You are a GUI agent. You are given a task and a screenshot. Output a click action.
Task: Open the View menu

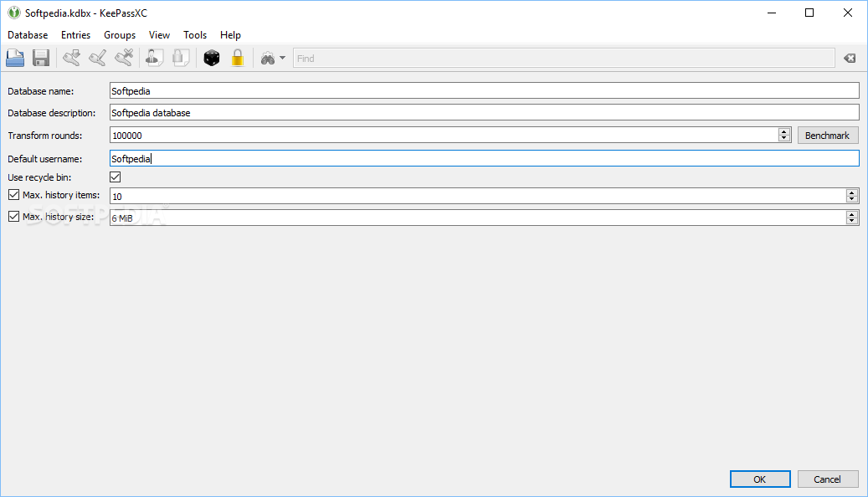click(159, 35)
